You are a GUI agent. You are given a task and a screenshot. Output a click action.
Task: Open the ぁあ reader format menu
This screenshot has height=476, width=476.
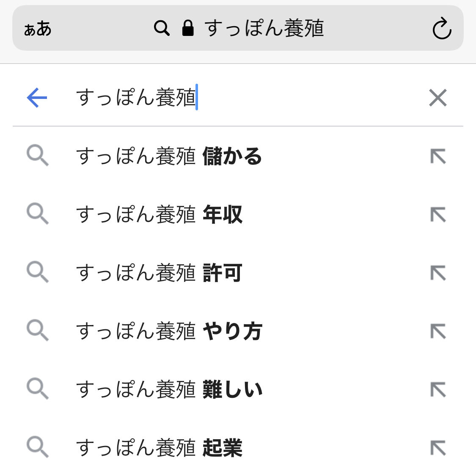point(38,29)
